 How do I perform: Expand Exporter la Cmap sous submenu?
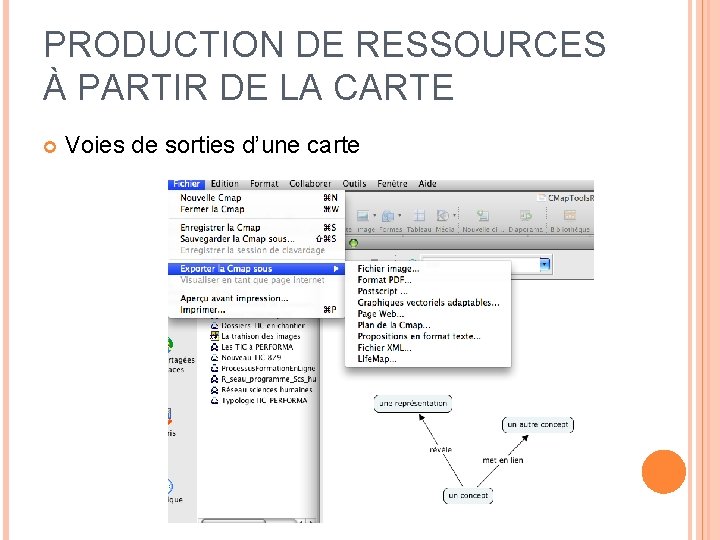pos(256,269)
